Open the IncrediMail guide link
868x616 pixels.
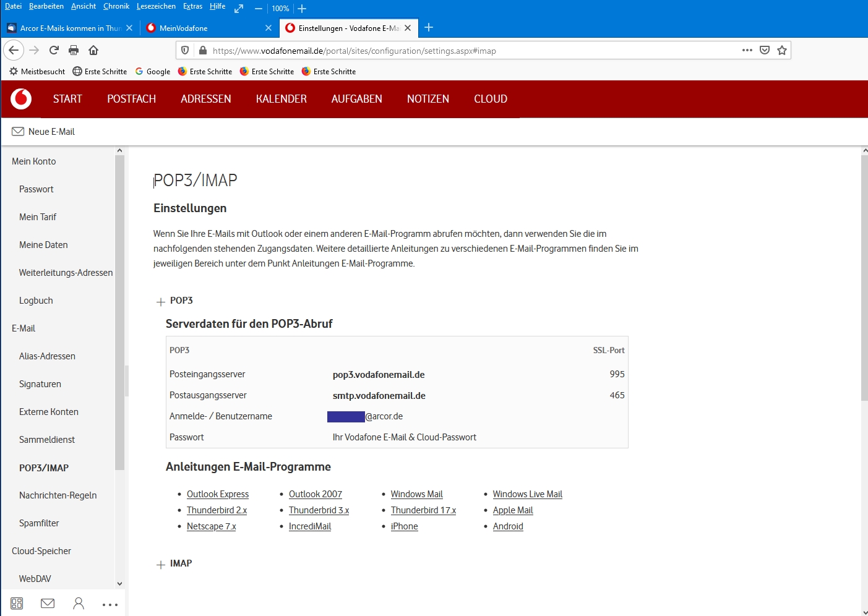(310, 526)
